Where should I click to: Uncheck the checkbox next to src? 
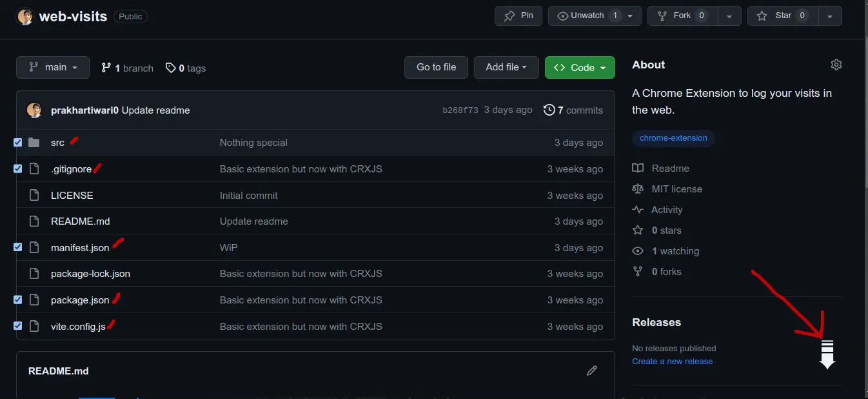(x=17, y=142)
